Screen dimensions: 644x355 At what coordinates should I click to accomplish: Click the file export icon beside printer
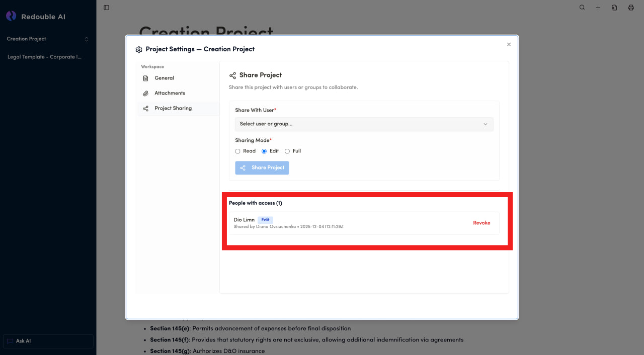[614, 8]
